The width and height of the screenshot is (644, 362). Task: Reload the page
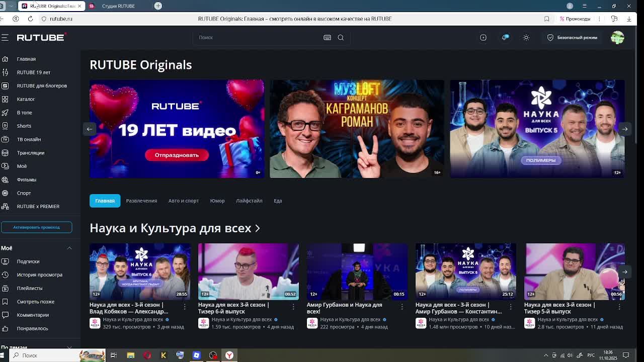pos(30,19)
